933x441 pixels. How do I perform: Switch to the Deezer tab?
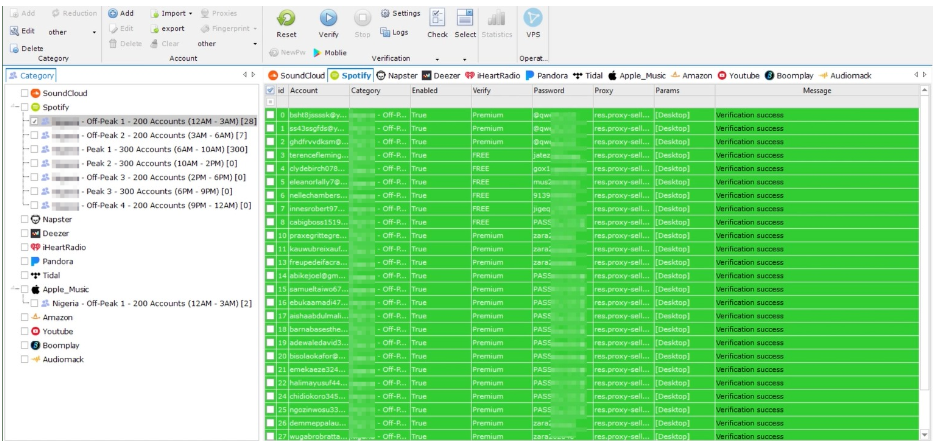(441, 76)
